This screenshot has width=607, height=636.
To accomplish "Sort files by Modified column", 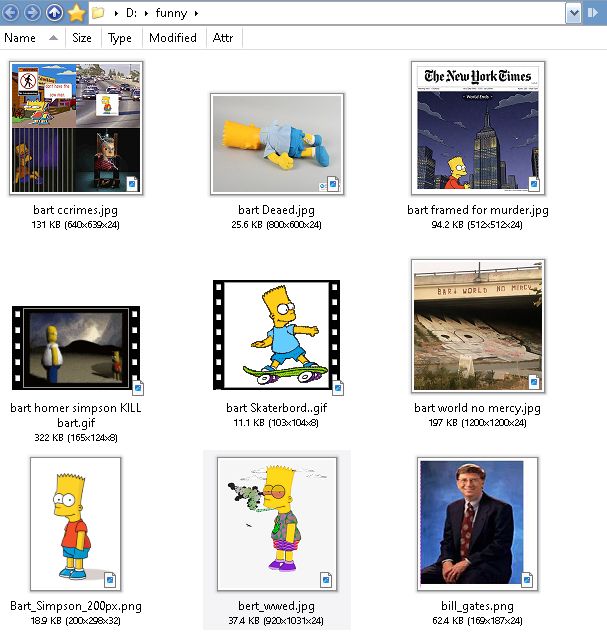I will [x=173, y=38].
